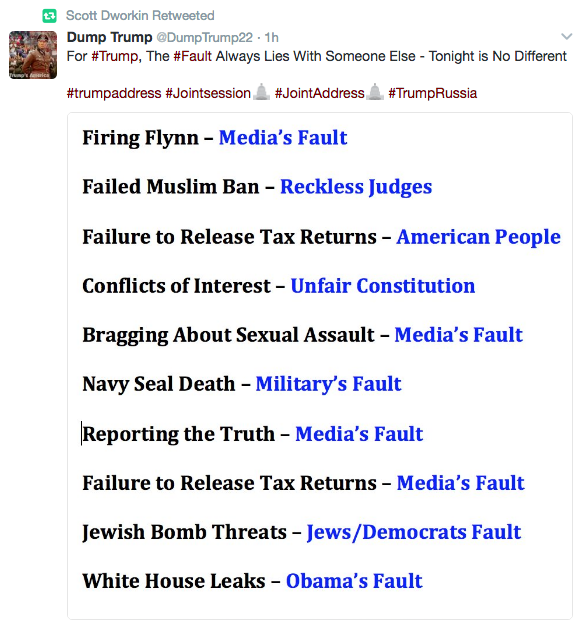Expand the tweet options chevron
Screen dimensions: 583x621
click(x=567, y=37)
